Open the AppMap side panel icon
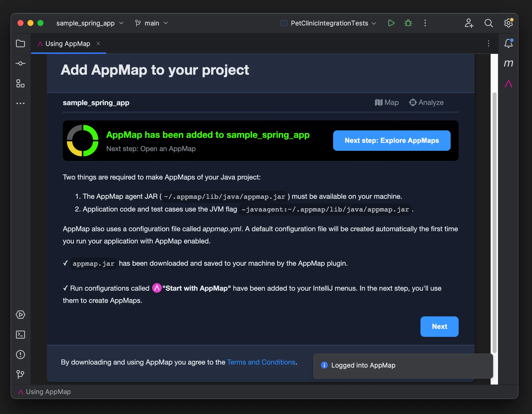Screen dimensions: 532x414 pos(508,83)
